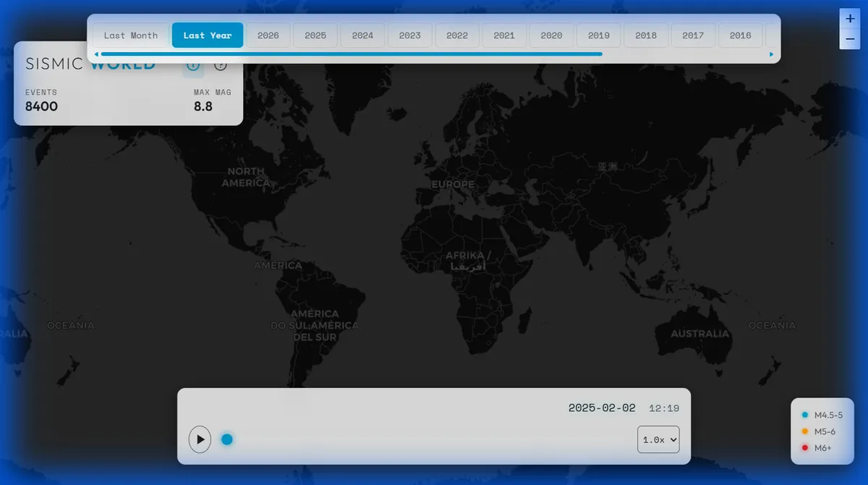
Task: Open the 2017 year tab
Action: (x=693, y=35)
